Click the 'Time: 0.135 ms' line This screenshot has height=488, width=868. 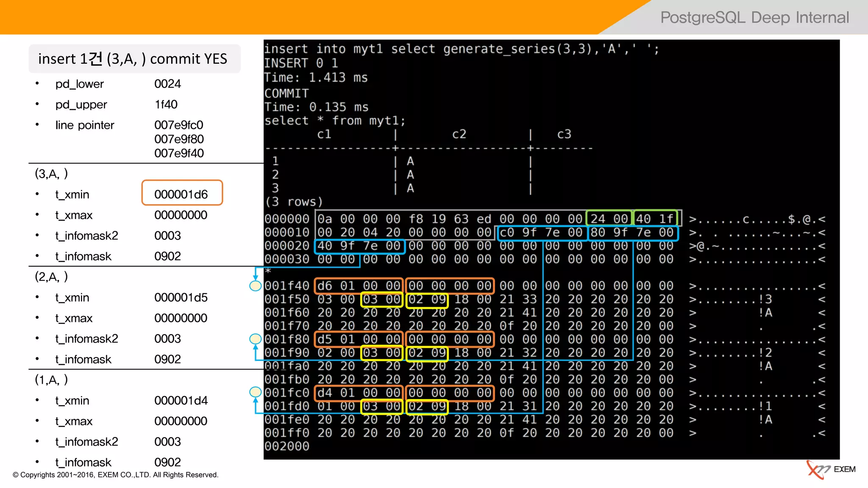[317, 107]
